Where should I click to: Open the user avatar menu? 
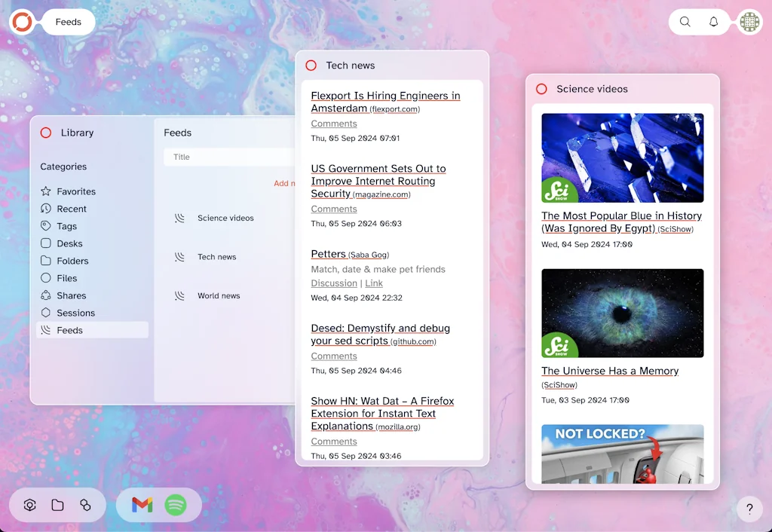(x=749, y=22)
